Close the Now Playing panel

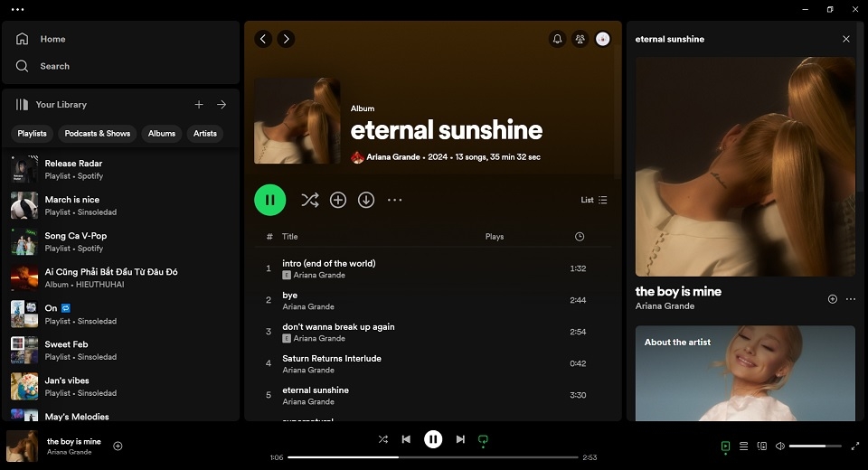(x=846, y=39)
